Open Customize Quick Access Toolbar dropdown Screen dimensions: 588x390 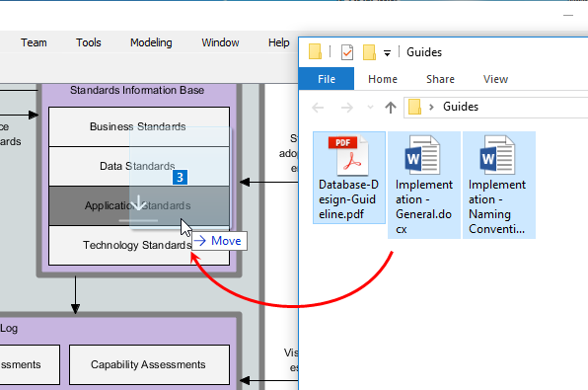point(387,53)
